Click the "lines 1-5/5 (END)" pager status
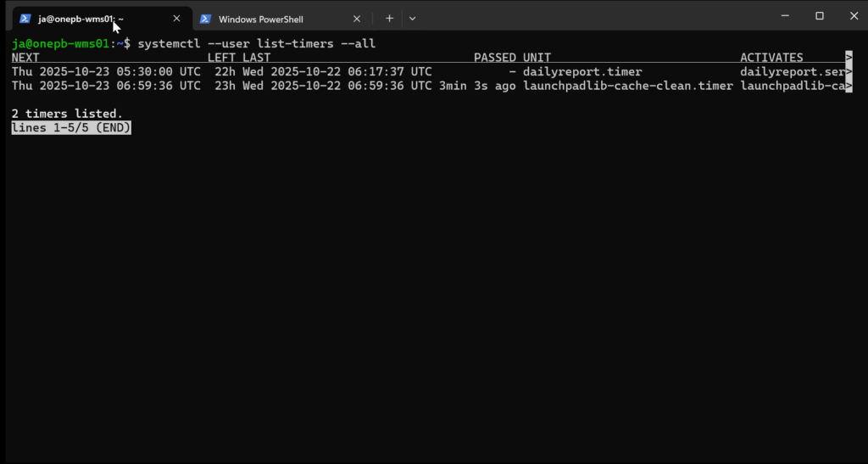Viewport: 868px width, 464px height. pyautogui.click(x=71, y=128)
